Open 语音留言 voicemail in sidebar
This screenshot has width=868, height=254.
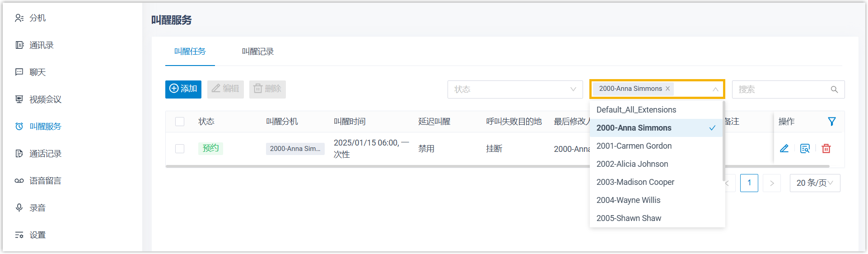coord(45,181)
